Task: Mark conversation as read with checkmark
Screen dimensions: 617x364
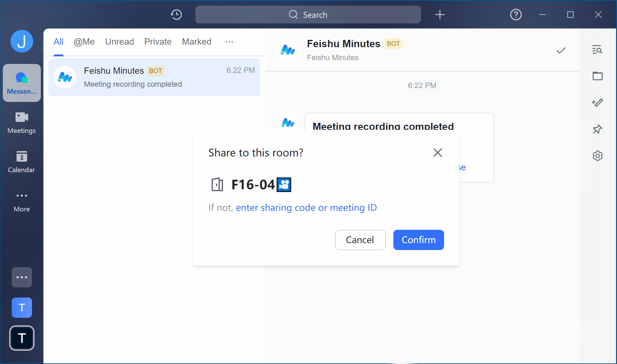Action: click(x=560, y=50)
